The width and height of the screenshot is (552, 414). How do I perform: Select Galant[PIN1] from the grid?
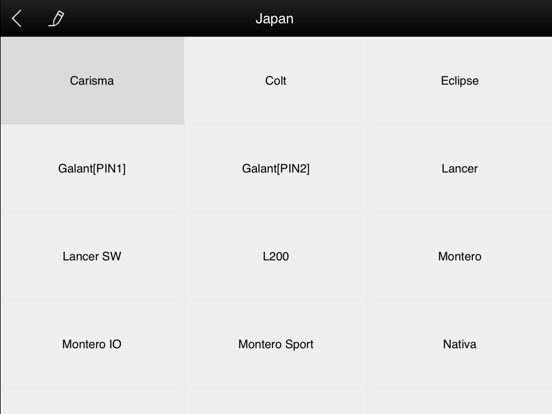92,169
